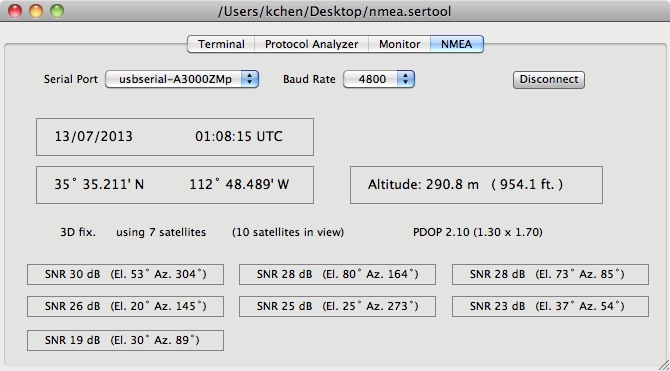The image size is (670, 371).
Task: Click the SNR 30 dB satellite box
Action: [125, 274]
